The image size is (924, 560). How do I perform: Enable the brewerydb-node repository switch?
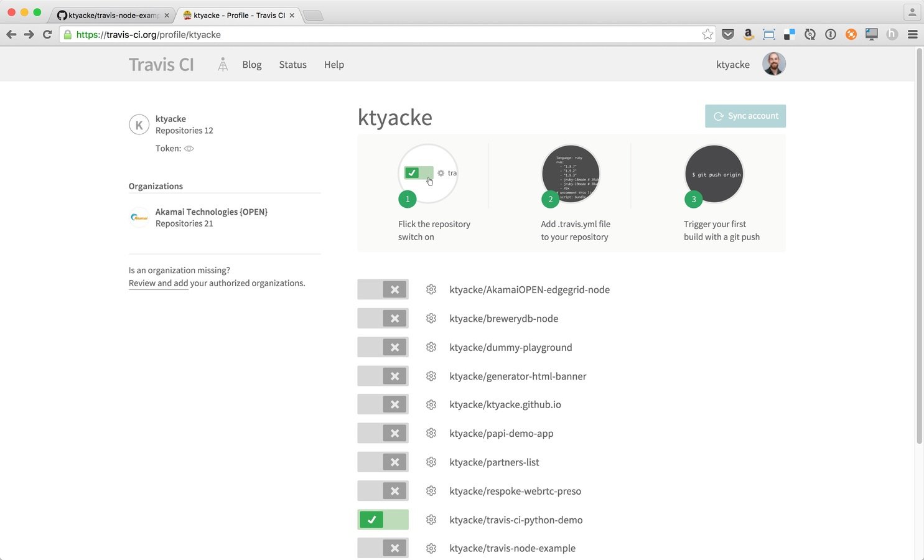click(x=383, y=318)
